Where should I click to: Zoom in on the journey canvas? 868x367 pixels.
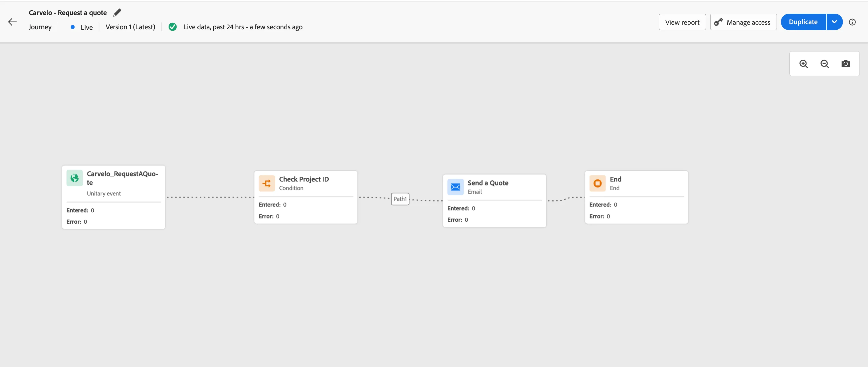(804, 64)
